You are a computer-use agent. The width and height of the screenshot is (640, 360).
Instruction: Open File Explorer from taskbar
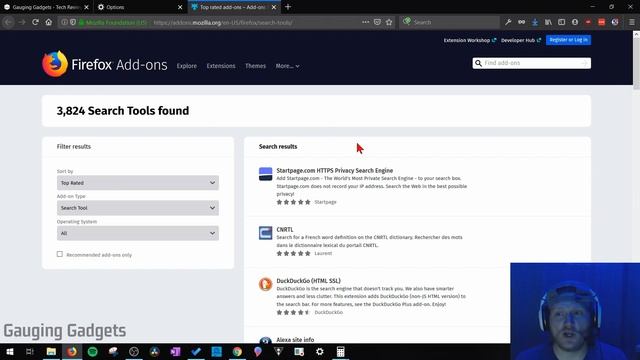51,351
